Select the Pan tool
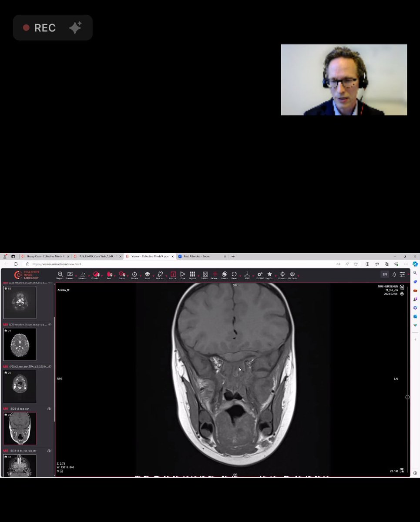420x522 pixels. (109, 275)
